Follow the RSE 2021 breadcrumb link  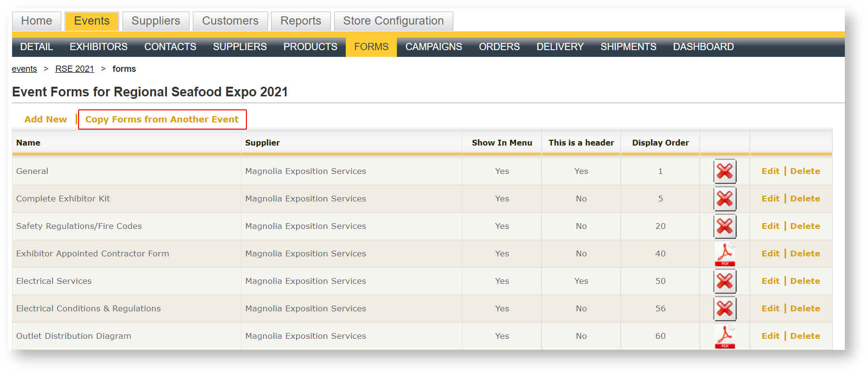(x=75, y=69)
